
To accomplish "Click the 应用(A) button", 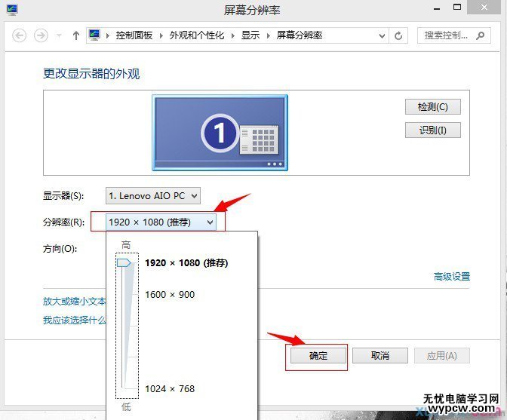I will 441,356.
